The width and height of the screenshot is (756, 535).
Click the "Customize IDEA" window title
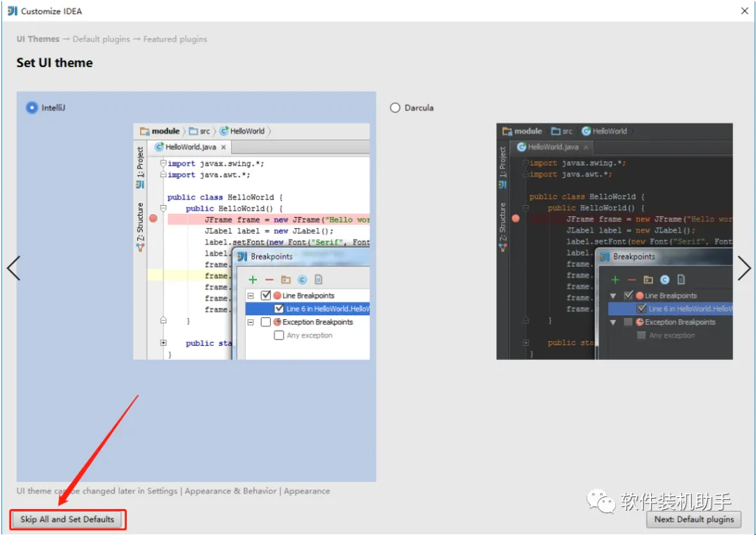pos(52,11)
